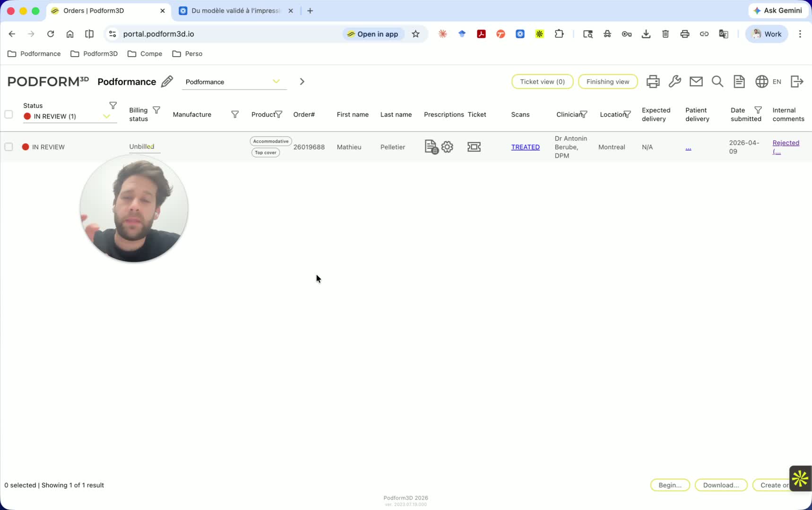
Task: Go back with the browser arrow
Action: [x=12, y=34]
